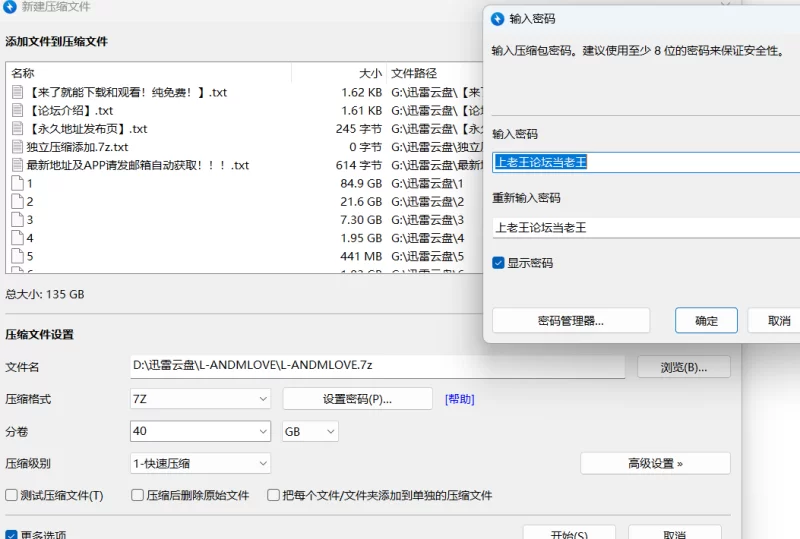Open the [帮助] link
The width and height of the screenshot is (800, 539).
[x=460, y=399]
